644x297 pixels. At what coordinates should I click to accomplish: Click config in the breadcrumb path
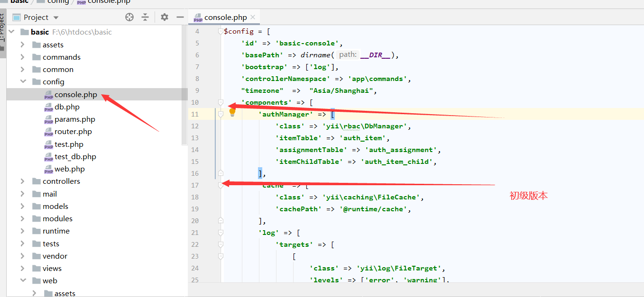click(x=58, y=2)
